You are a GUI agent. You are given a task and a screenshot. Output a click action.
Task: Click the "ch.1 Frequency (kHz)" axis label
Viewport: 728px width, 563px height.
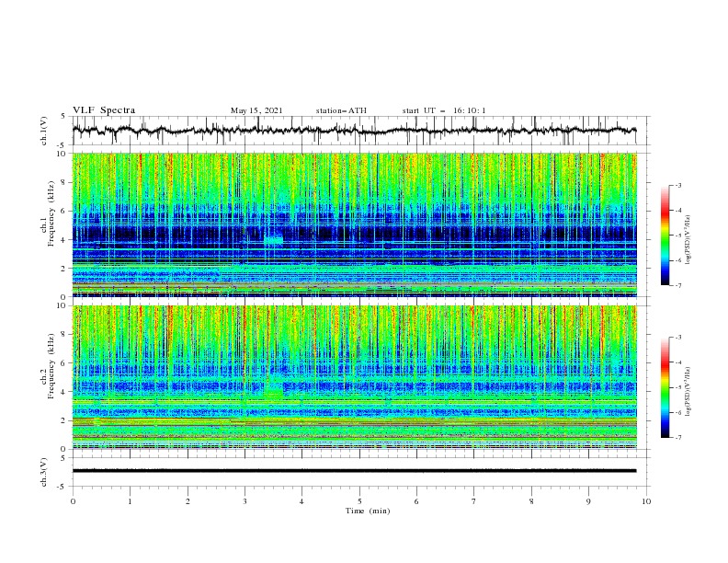coord(48,214)
